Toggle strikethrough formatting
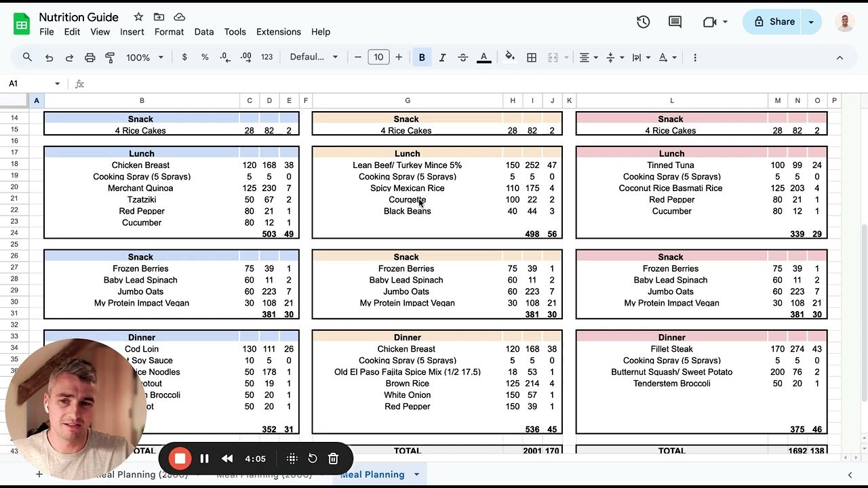The width and height of the screenshot is (868, 488). click(462, 58)
